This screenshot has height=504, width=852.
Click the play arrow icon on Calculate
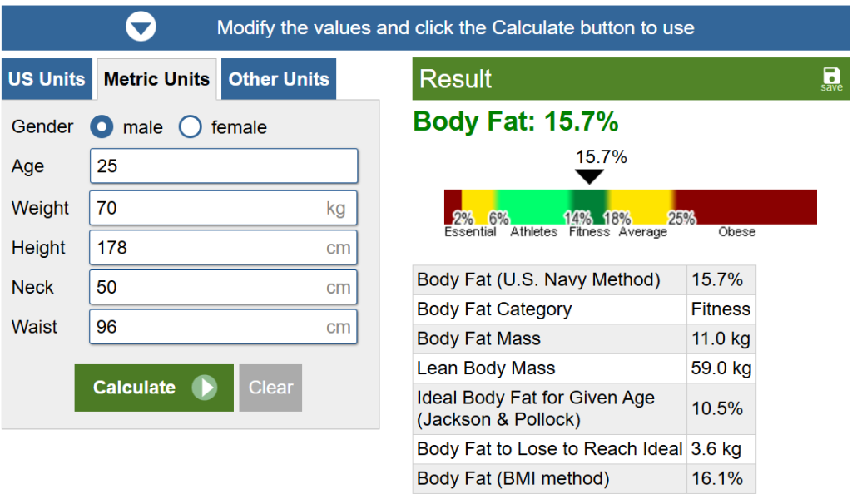[204, 388]
